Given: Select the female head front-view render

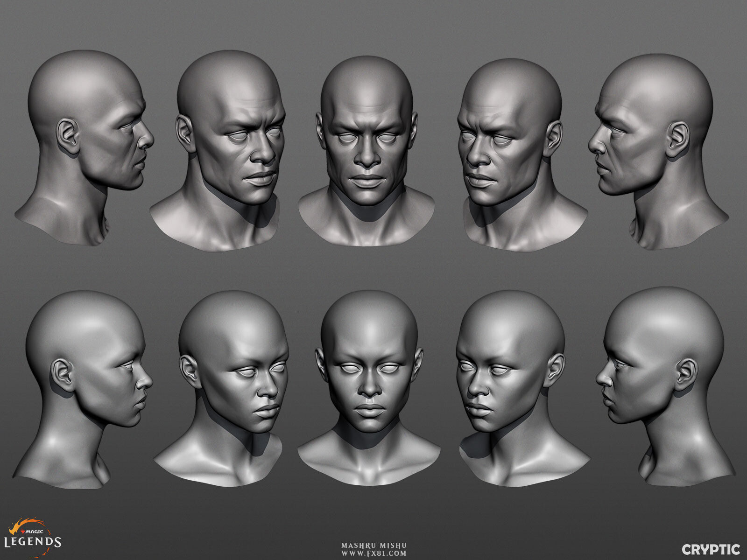Looking at the screenshot, I should (x=369, y=389).
